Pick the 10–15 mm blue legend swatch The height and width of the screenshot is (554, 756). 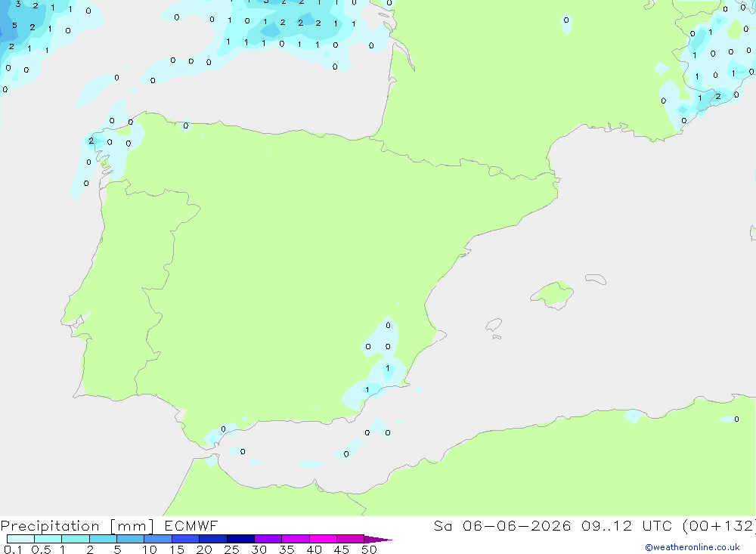click(158, 539)
